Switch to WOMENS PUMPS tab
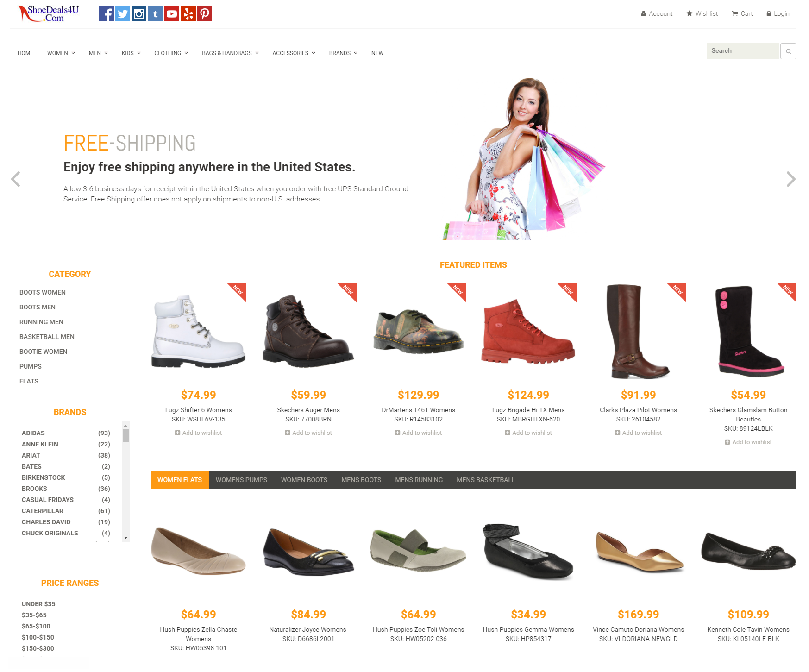Image resolution: width=809 pixels, height=672 pixels. click(241, 480)
